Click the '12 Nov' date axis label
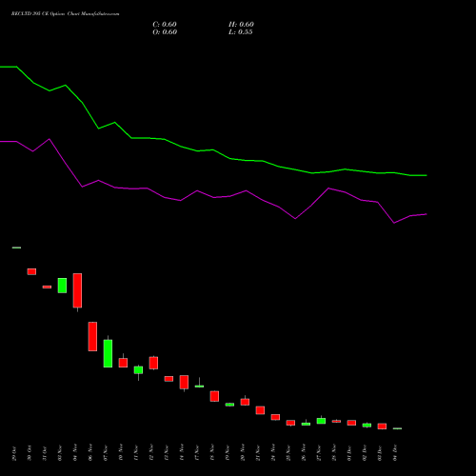 click(151, 453)
